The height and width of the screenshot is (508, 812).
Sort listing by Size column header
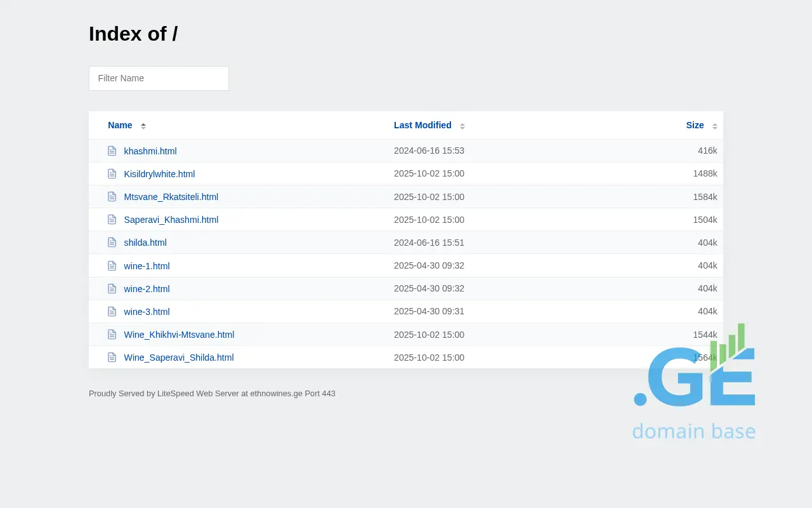pos(695,125)
